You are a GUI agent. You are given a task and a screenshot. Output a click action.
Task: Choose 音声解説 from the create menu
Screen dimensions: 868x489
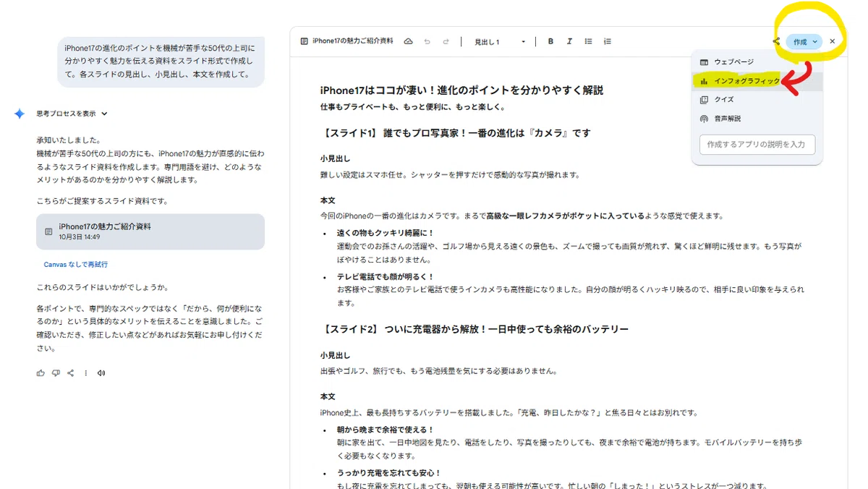[x=757, y=119]
